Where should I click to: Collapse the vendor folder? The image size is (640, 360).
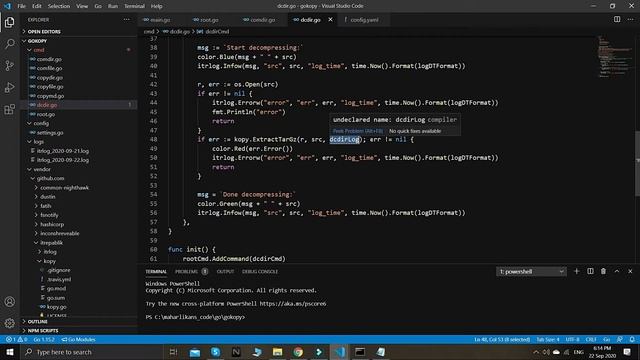[42, 169]
